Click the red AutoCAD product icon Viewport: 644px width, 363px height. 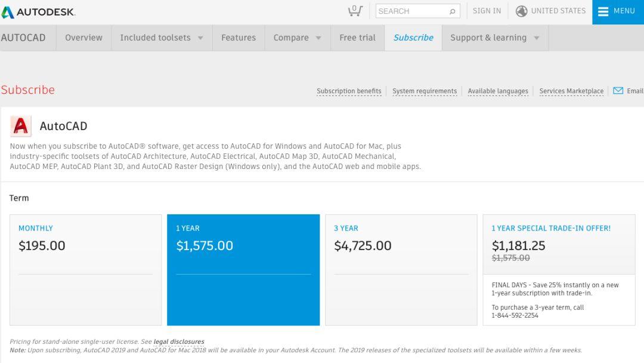(20, 126)
